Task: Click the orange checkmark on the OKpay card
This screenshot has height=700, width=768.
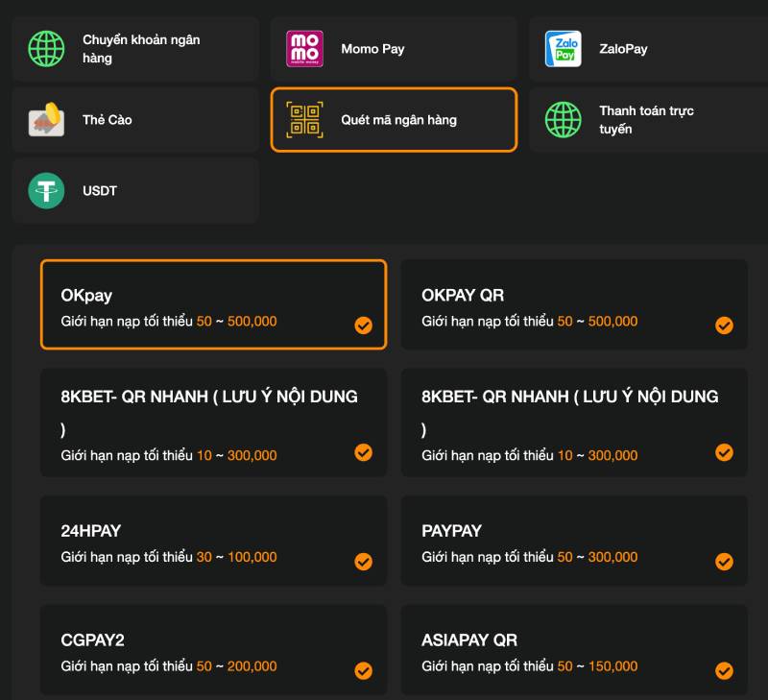Action: 363,326
